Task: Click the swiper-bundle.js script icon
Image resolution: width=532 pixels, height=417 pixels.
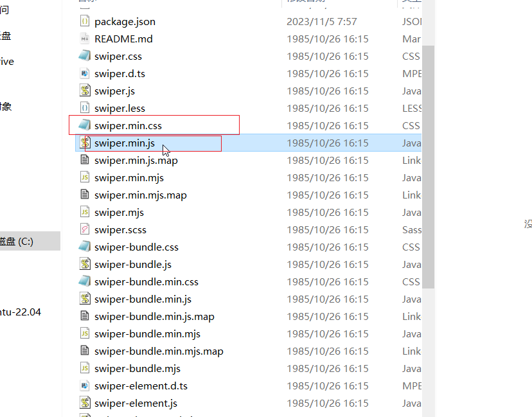Action: [85, 264]
